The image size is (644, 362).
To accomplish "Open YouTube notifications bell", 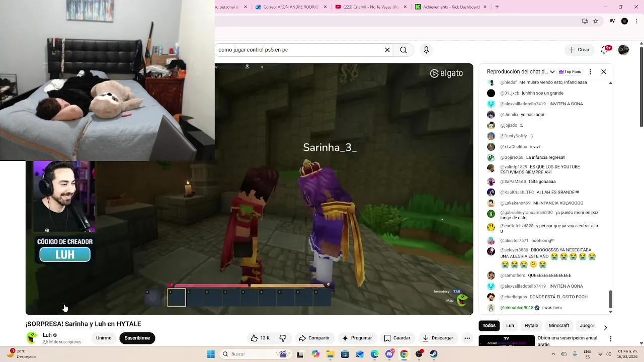I will (605, 50).
